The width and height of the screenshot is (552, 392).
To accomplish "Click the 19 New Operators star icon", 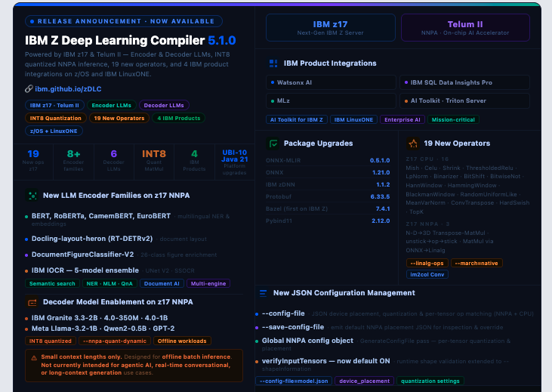I will 413,144.
